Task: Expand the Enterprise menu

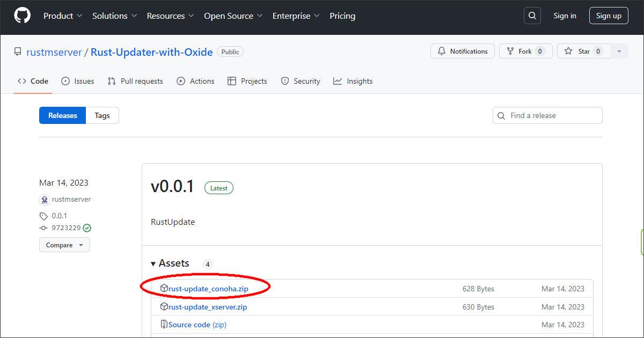Action: [x=296, y=16]
